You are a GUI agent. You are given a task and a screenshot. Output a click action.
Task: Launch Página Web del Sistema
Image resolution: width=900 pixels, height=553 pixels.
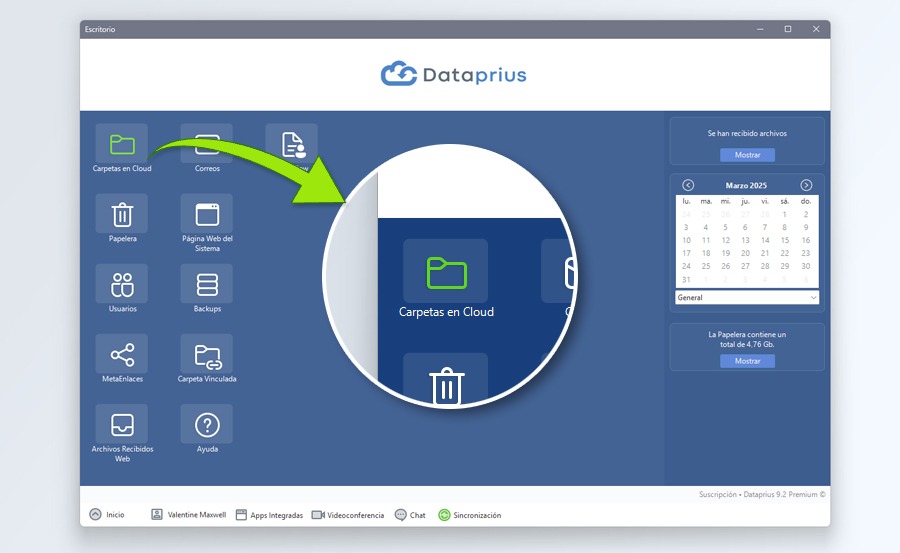[207, 214]
